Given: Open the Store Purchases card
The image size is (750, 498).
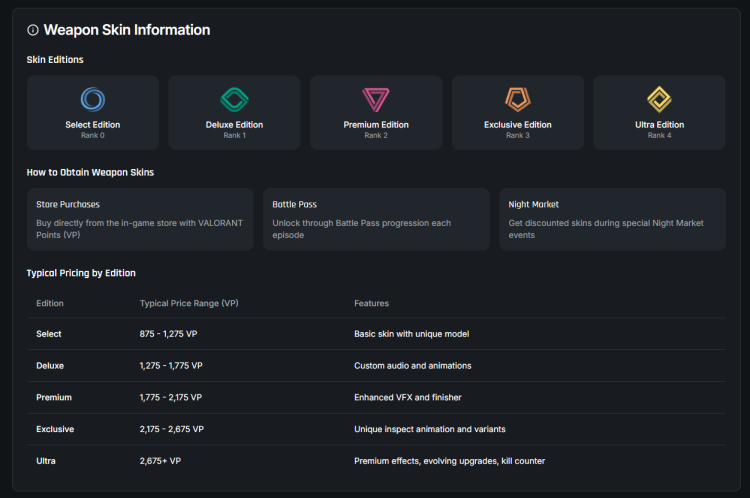Looking at the screenshot, I should pos(140,219).
